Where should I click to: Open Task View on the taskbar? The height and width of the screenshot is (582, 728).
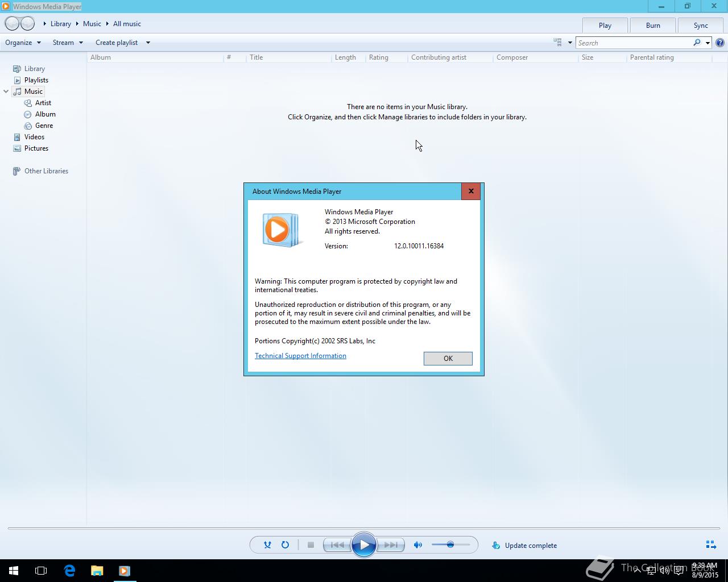(x=41, y=571)
